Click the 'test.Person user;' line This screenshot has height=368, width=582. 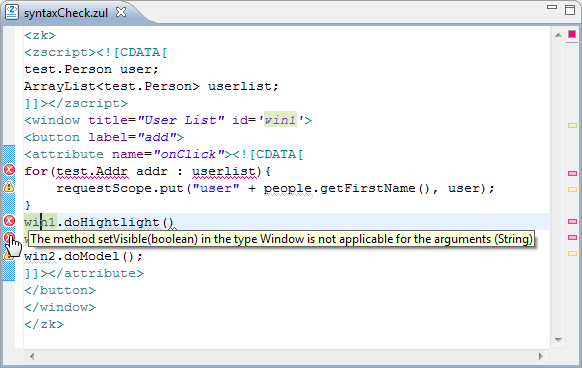tap(91, 69)
